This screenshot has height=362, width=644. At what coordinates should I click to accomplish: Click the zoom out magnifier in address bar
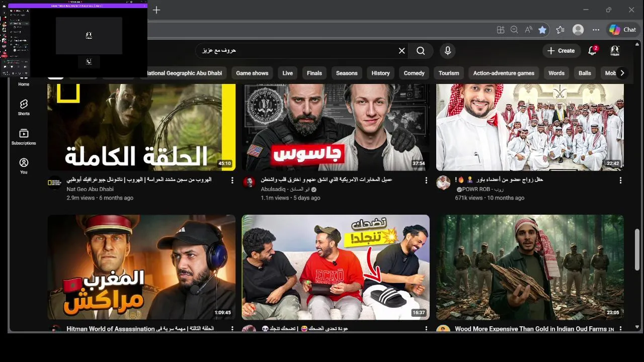tap(514, 30)
